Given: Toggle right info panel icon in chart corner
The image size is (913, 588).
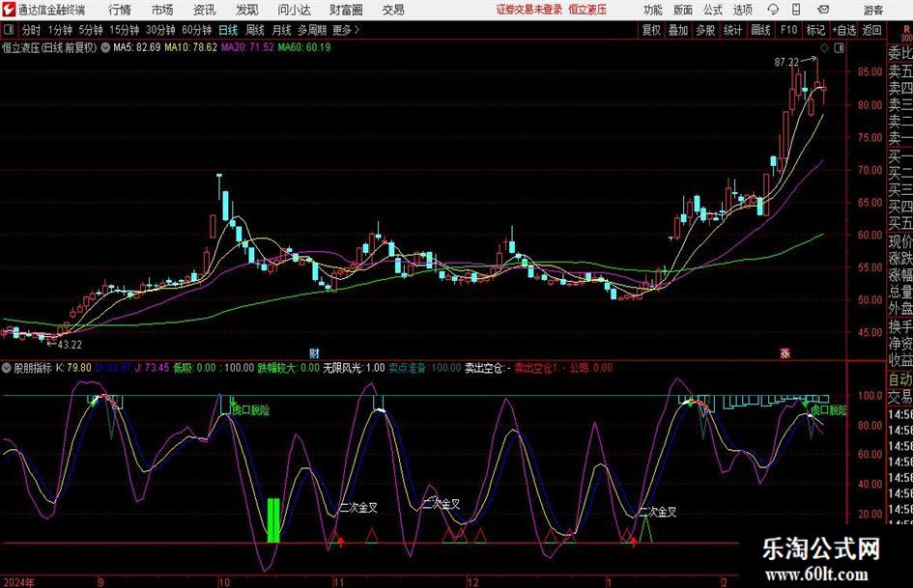Looking at the screenshot, I should pyautogui.click(x=839, y=47).
